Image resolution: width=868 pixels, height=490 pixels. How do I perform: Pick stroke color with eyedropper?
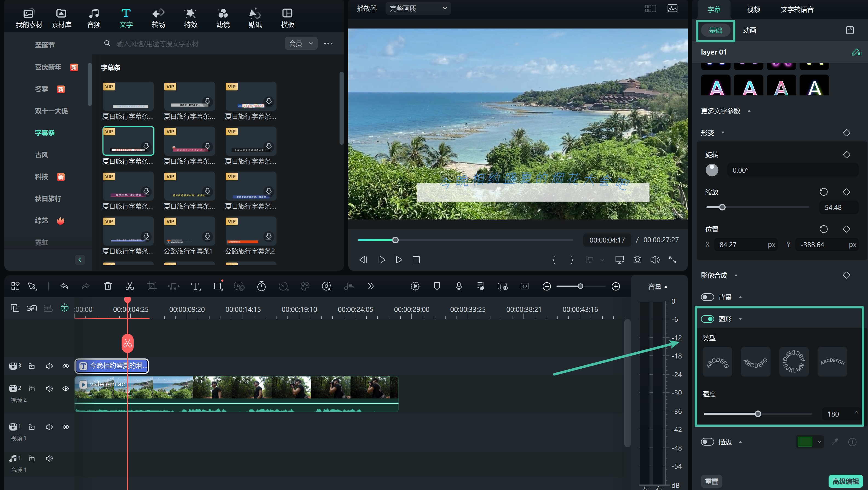(x=835, y=442)
